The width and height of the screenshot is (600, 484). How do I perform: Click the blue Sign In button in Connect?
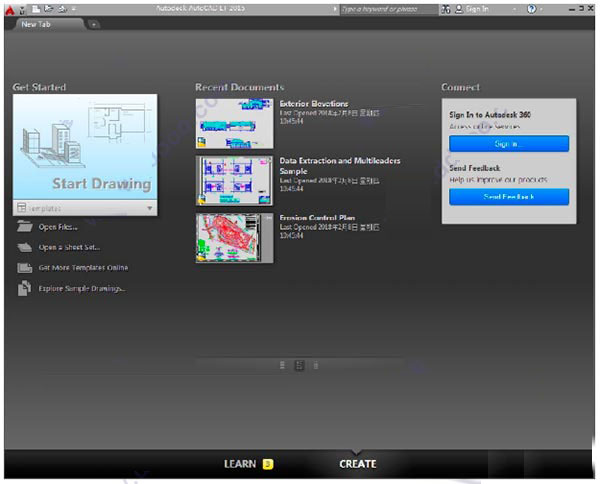click(509, 144)
